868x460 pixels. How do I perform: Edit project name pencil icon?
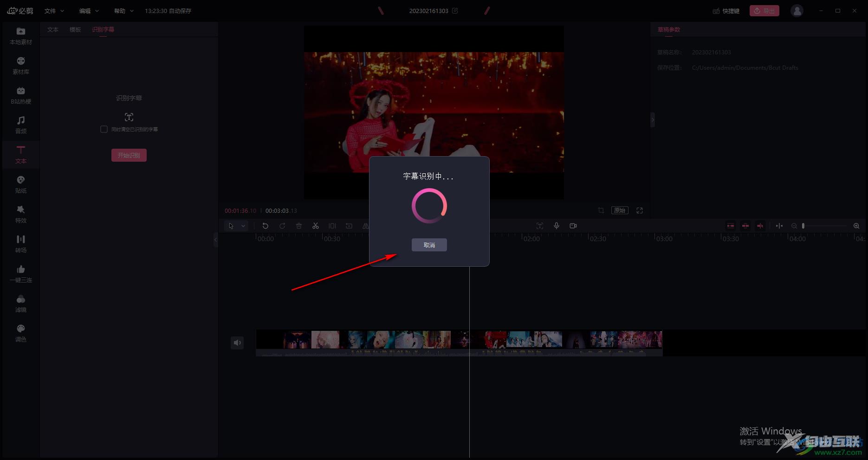455,11
